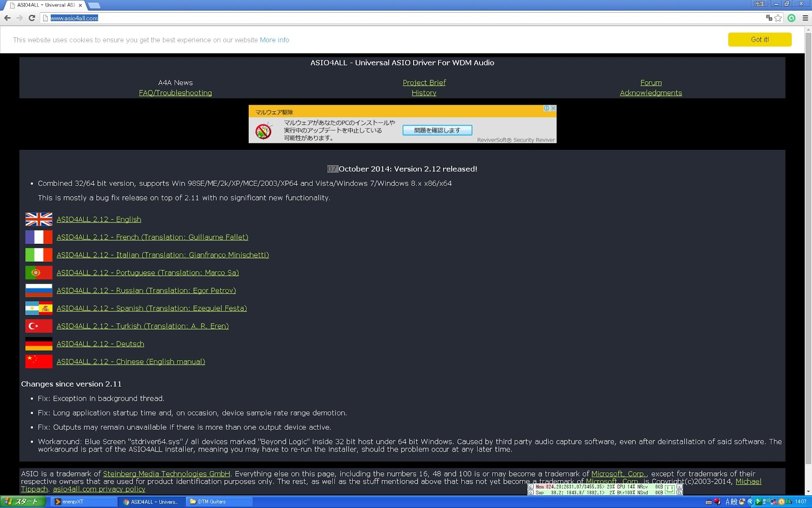Download ASIO4ALL 2.12 - Chinese (English manual)
Viewport: 812px width, 508px height.
click(x=131, y=362)
